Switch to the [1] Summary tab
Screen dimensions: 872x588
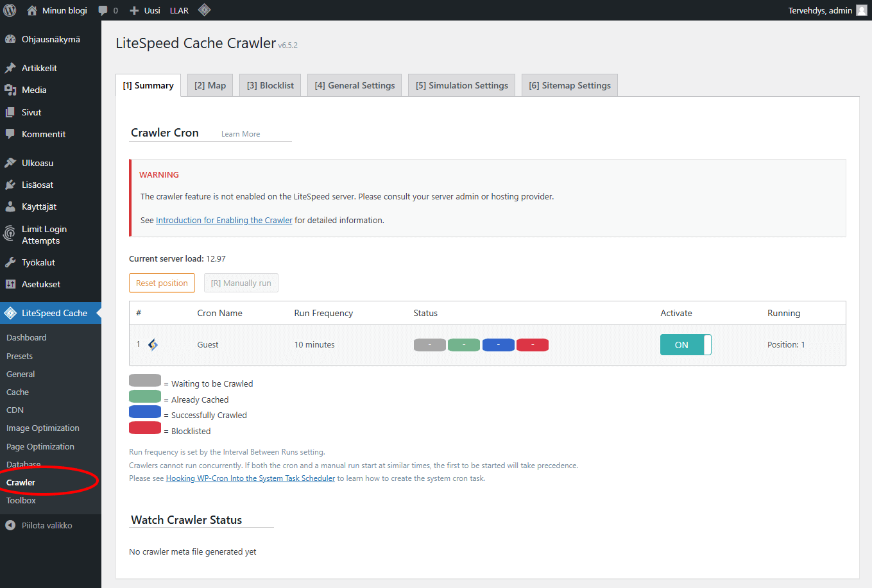(148, 85)
